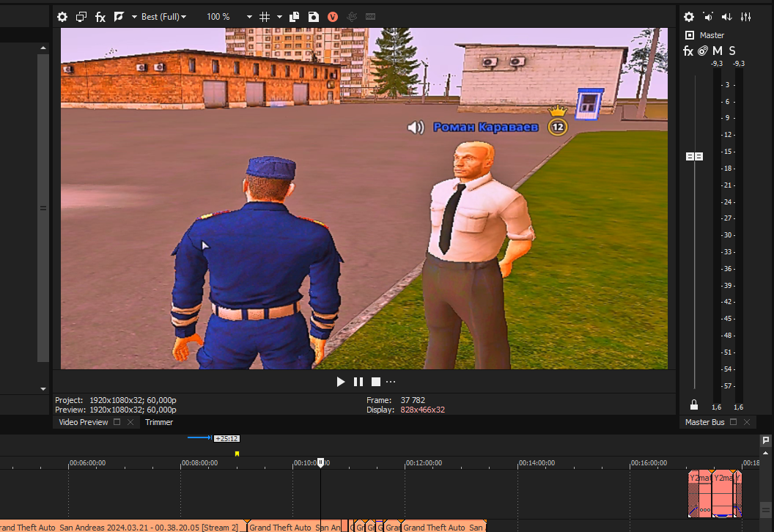774x532 pixels.
Task: Click the Master bus FX icon
Action: tap(688, 51)
